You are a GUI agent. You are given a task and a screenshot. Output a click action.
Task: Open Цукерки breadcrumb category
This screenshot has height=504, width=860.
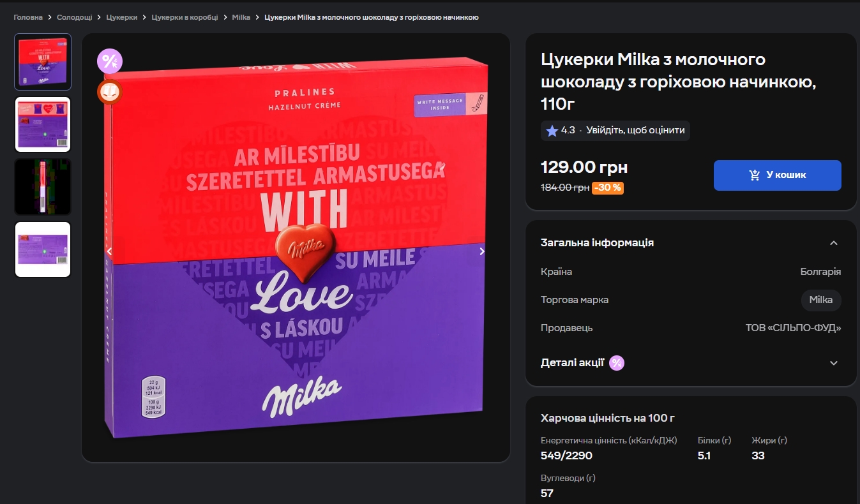(x=122, y=17)
